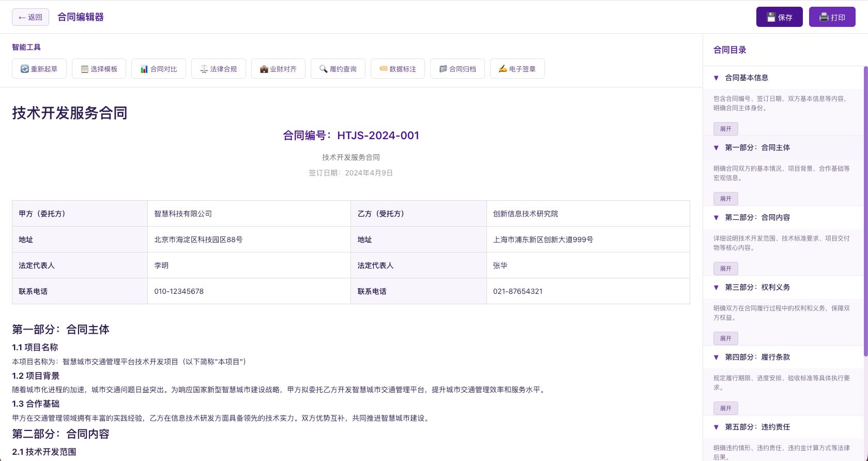Save the contract with 保存 button

tap(779, 17)
